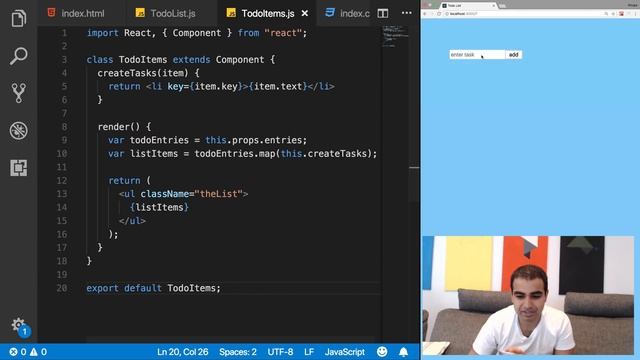Open notifications bell in status bar
Viewport: 640px width, 360px height.
click(403, 352)
